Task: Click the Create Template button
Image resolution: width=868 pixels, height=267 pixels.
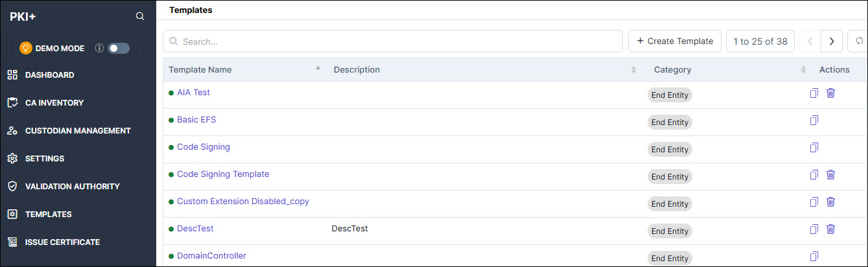Action: point(675,41)
